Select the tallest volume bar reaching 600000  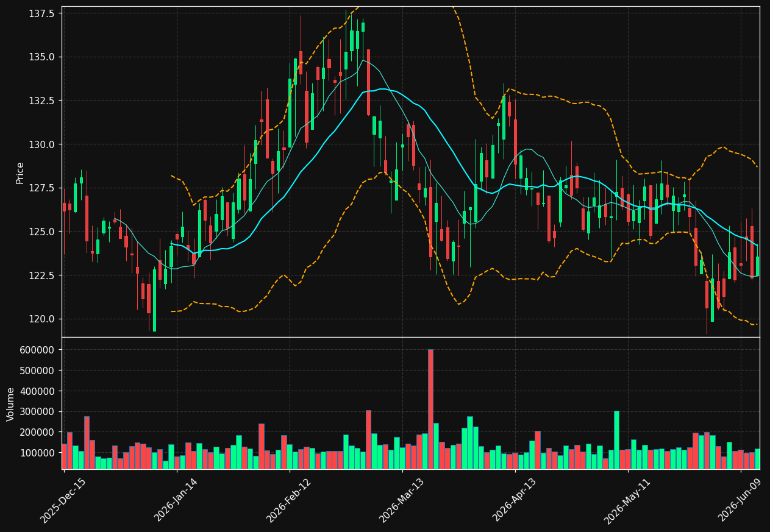[x=430, y=409]
